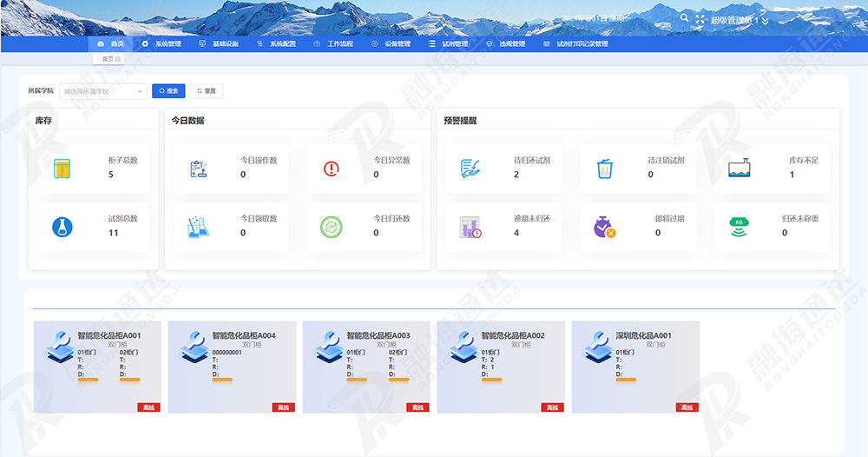868x457 pixels.
Task: Click the 02柜门 label on 智能危化品柜A001
Action: click(128, 352)
